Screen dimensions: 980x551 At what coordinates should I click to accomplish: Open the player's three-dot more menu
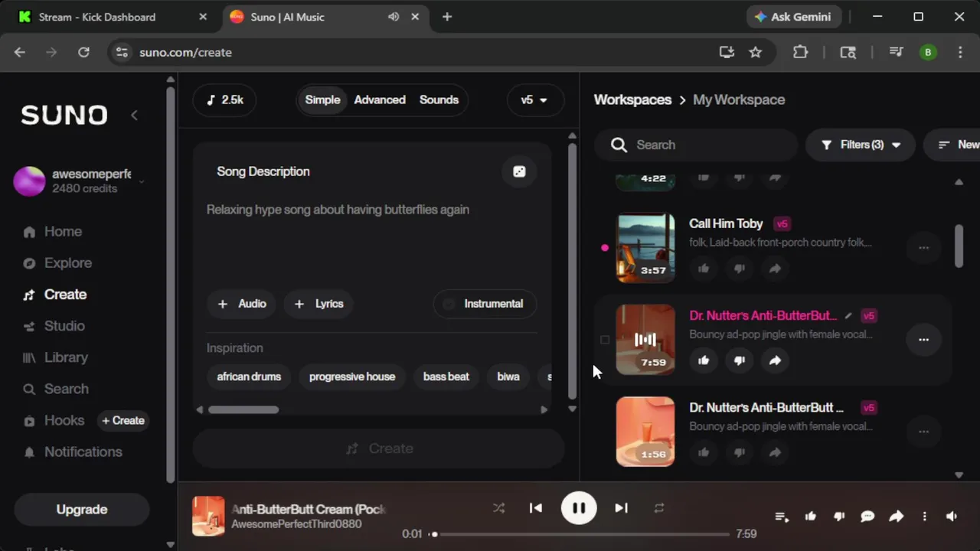(x=924, y=517)
